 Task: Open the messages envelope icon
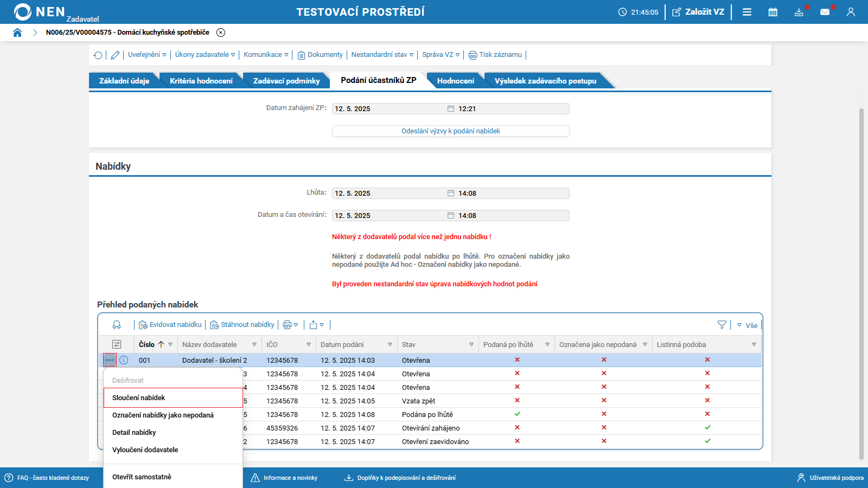pos(825,12)
